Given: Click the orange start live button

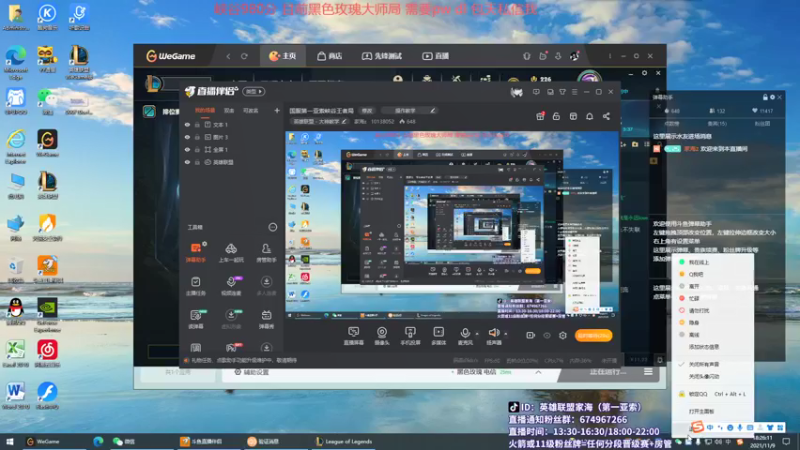Looking at the screenshot, I should (593, 335).
